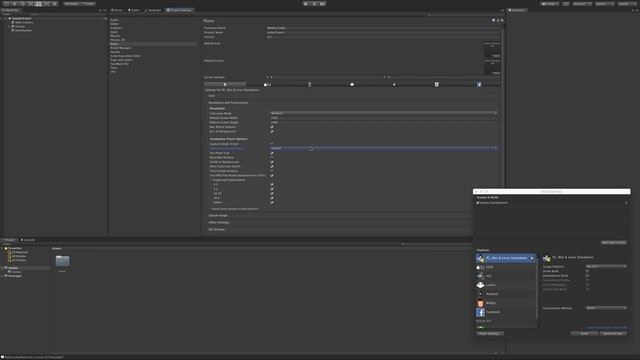Open Display Resolution Dialog dropdown

[x=383, y=148]
